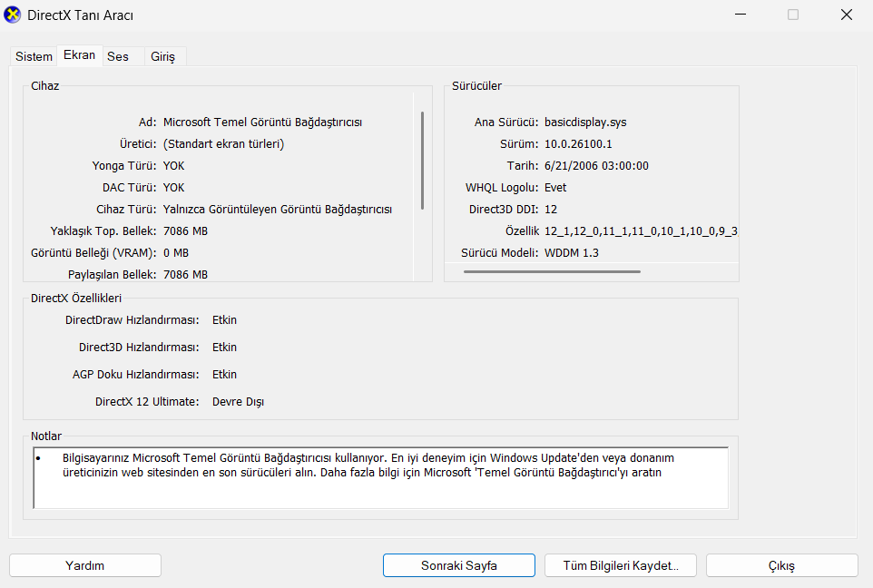Click Direct3D DDI value 12
The width and height of the screenshot is (873, 588).
point(551,210)
